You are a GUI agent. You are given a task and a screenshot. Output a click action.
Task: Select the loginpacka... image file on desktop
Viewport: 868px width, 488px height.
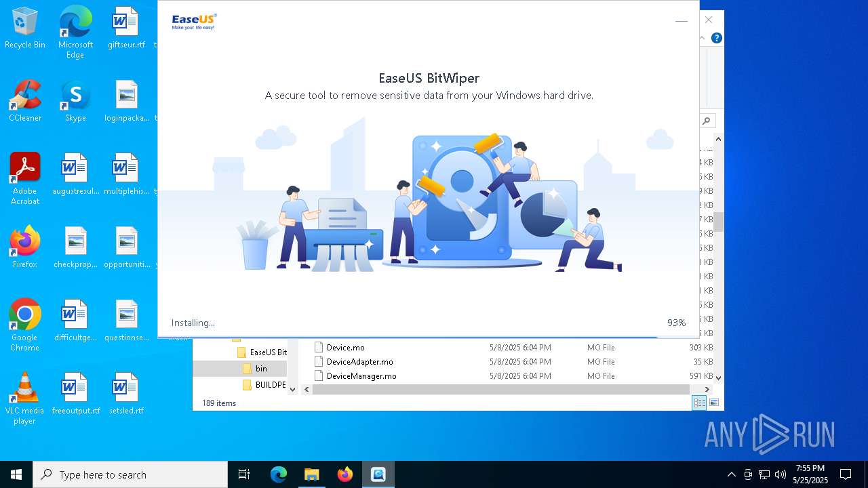[x=126, y=102]
